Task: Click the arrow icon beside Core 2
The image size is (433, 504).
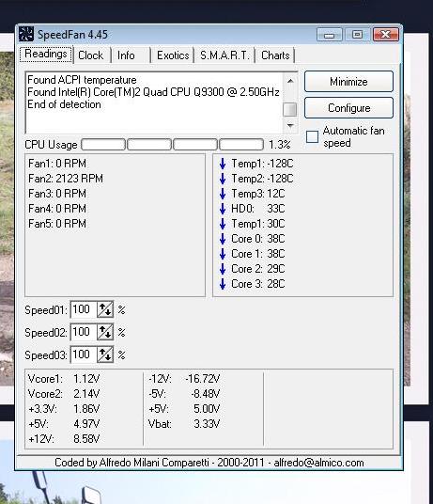Action: point(223,269)
